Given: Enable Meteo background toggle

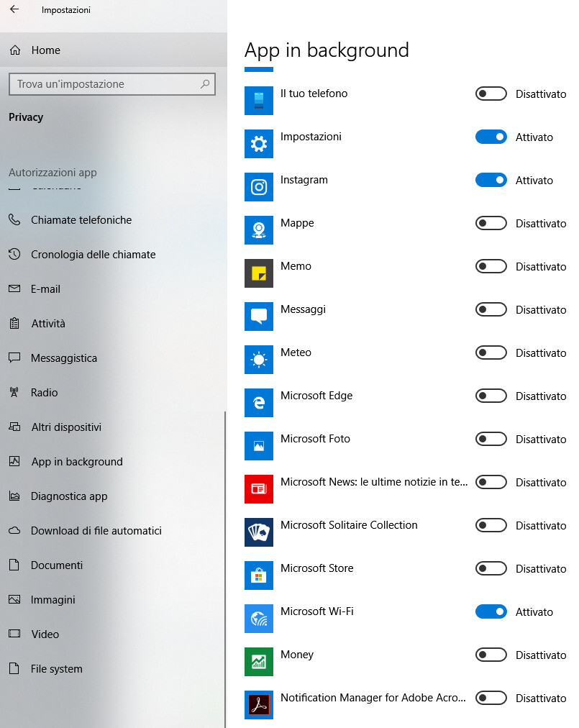Looking at the screenshot, I should (x=491, y=353).
